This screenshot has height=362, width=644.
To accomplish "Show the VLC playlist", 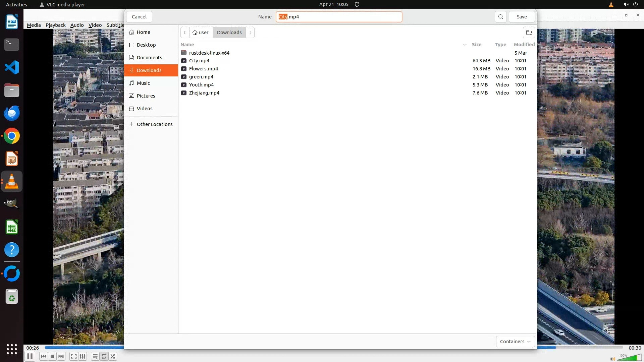I will pos(95,356).
